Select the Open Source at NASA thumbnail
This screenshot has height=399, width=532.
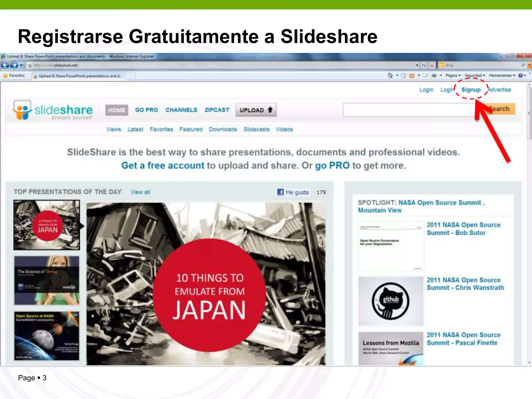(x=47, y=336)
